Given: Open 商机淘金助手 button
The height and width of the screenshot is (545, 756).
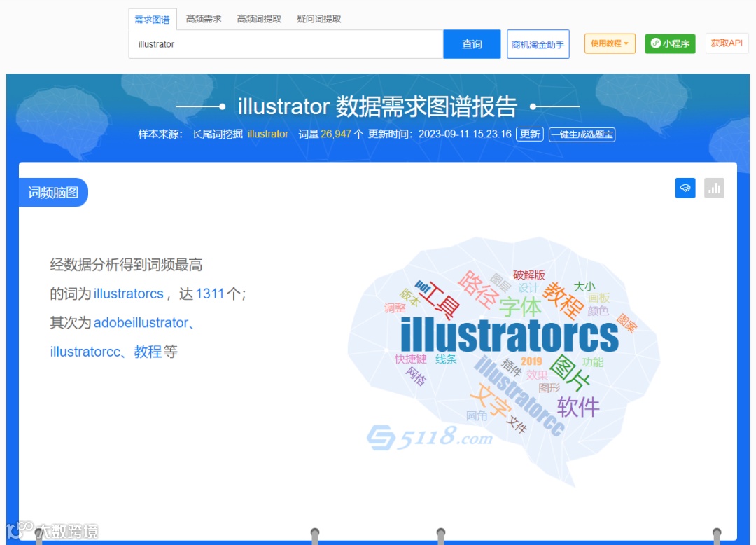Looking at the screenshot, I should (538, 44).
